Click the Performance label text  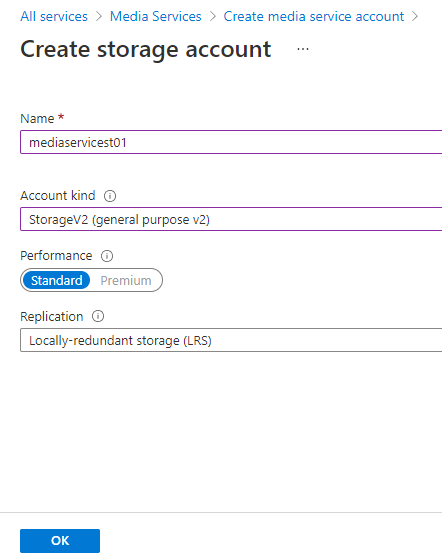pos(56,256)
